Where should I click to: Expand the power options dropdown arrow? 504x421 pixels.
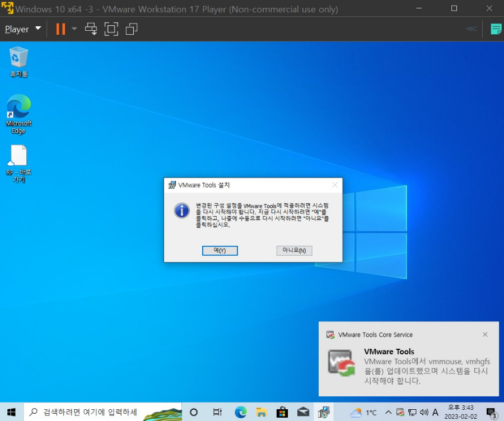click(x=74, y=29)
